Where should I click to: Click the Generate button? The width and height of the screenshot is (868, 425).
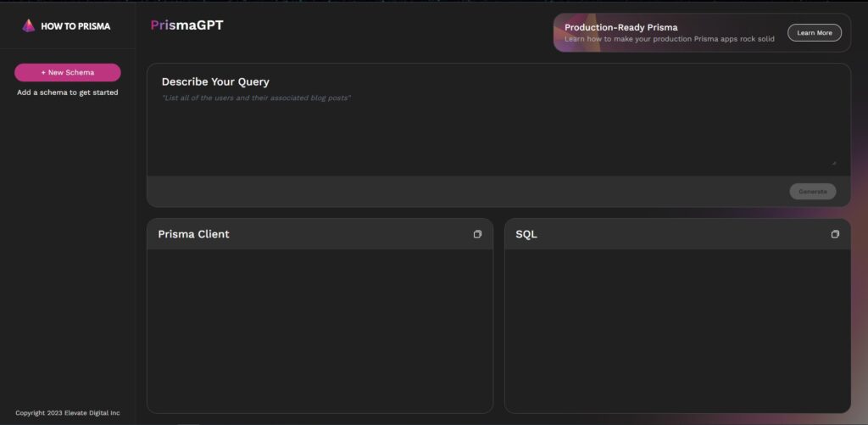(x=813, y=192)
